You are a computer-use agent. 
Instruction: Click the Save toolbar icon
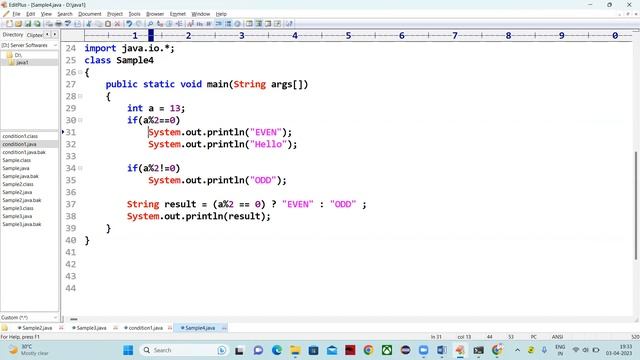(x=28, y=24)
